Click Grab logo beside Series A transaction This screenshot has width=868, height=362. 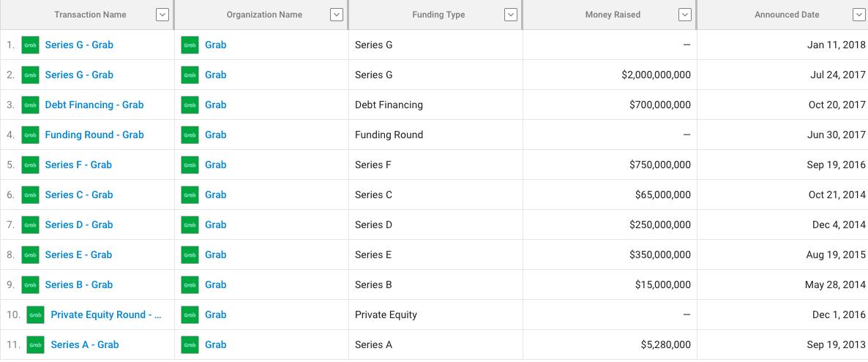click(35, 344)
